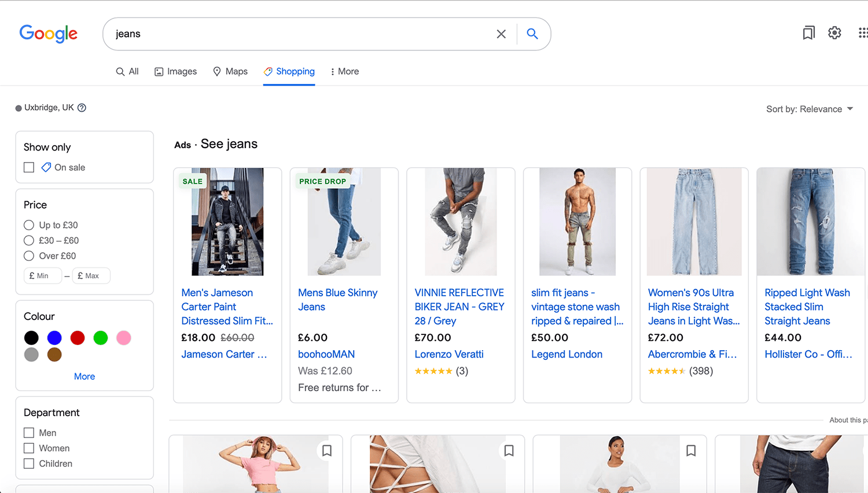Switch to the Maps tab
The height and width of the screenshot is (493, 868).
(230, 71)
